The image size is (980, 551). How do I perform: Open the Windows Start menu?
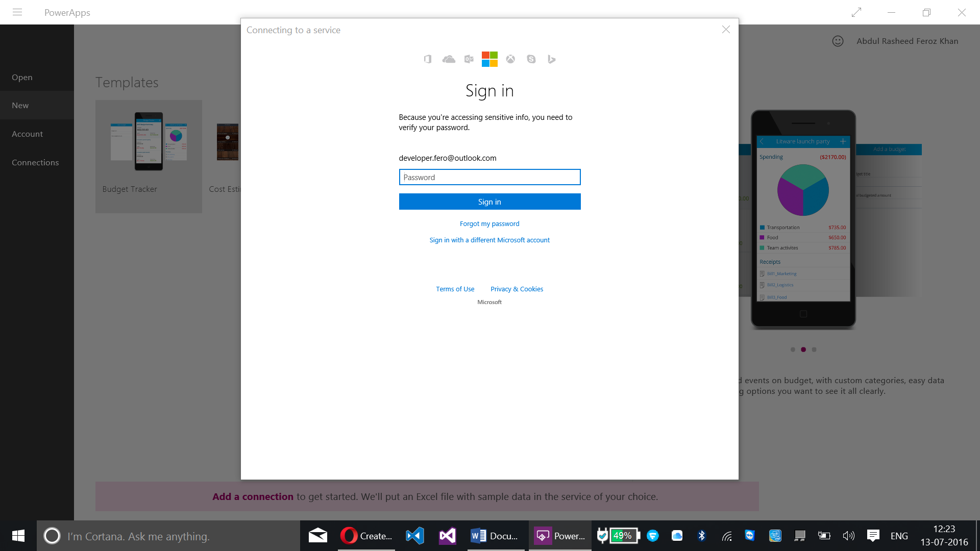18,536
